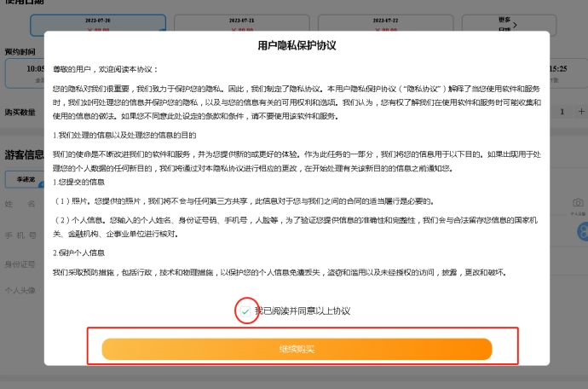Pick the 10:05 reservation time slot
The image size is (588, 389).
pyautogui.click(x=34, y=72)
